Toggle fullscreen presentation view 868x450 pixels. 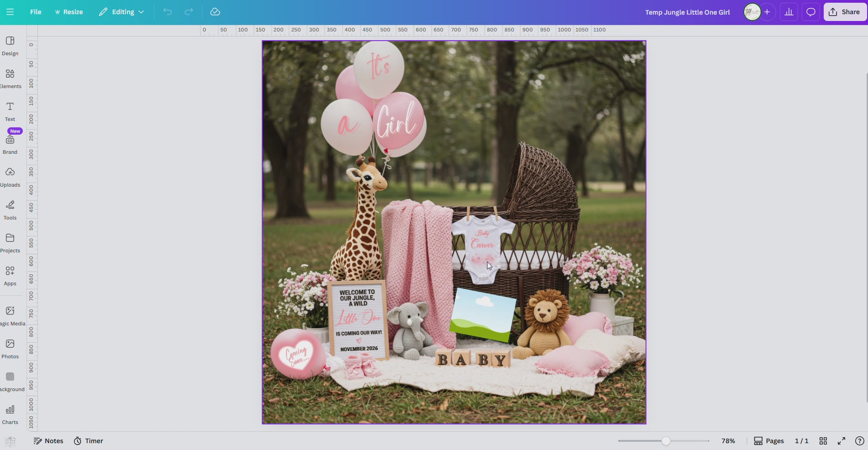pyautogui.click(x=842, y=441)
